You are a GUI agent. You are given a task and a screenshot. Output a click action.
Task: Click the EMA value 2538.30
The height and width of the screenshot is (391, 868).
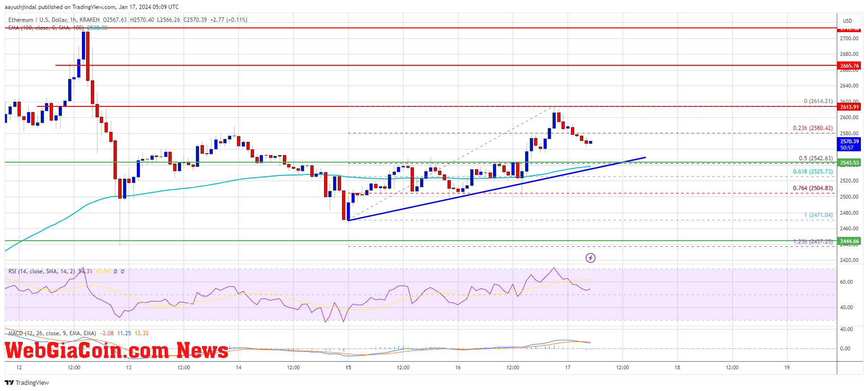(x=97, y=28)
